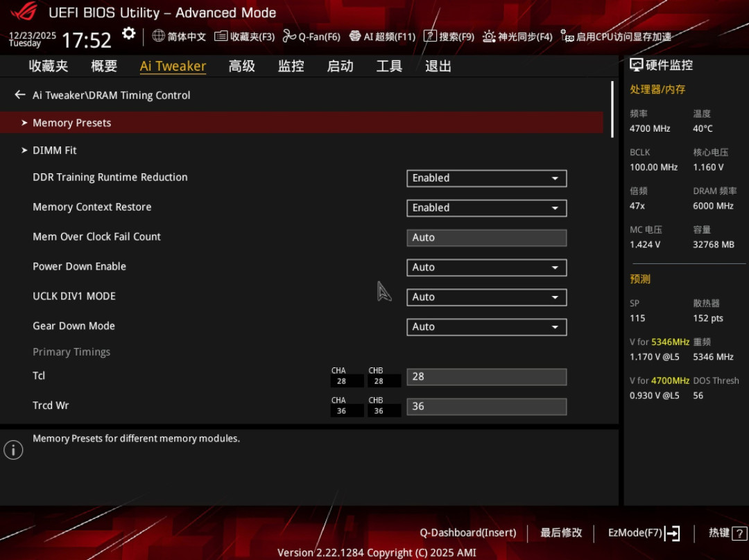The image size is (749, 560).
Task: Toggle 启用CPU访问显存加速 option
Action: [x=616, y=37]
